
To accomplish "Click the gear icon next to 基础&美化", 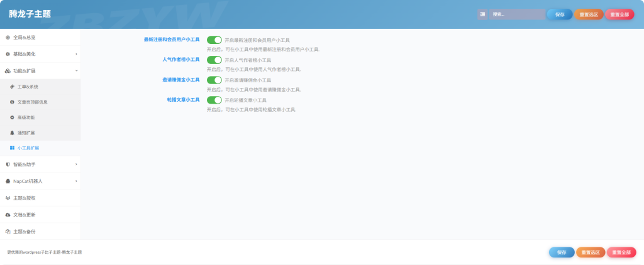I will (8, 54).
